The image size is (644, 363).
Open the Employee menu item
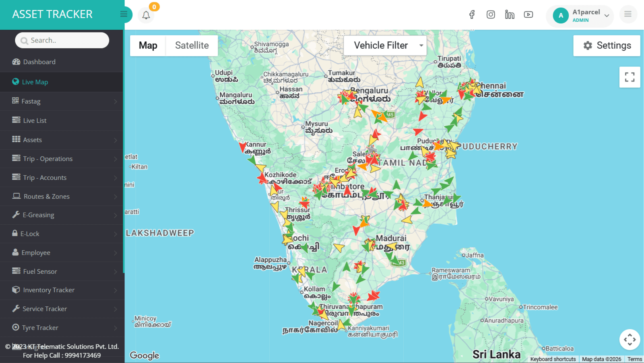[x=62, y=252]
